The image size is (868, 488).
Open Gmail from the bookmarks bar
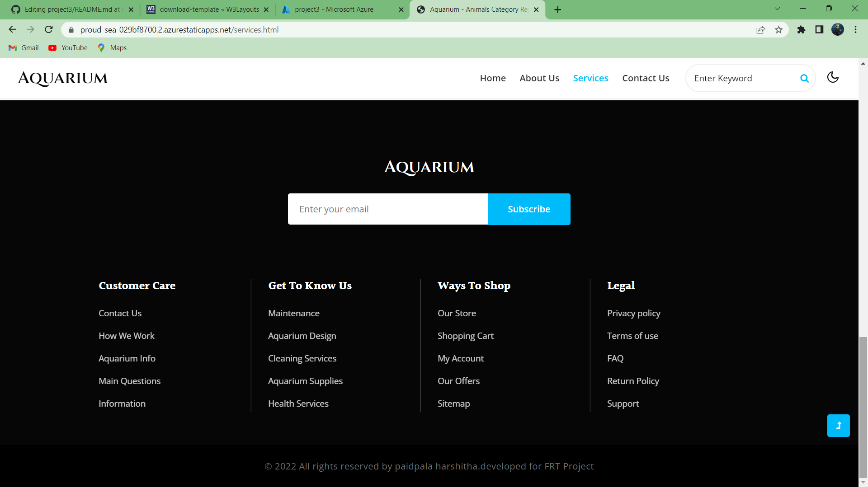(23, 47)
